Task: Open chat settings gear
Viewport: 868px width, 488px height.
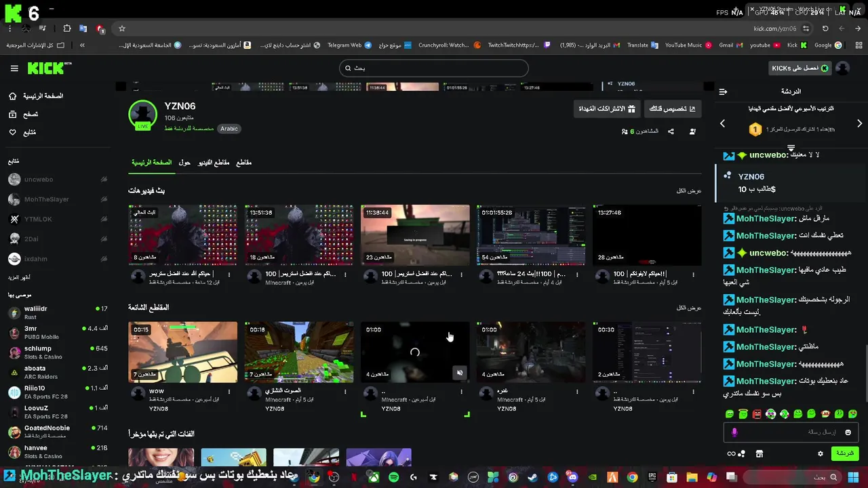Action: click(x=820, y=454)
